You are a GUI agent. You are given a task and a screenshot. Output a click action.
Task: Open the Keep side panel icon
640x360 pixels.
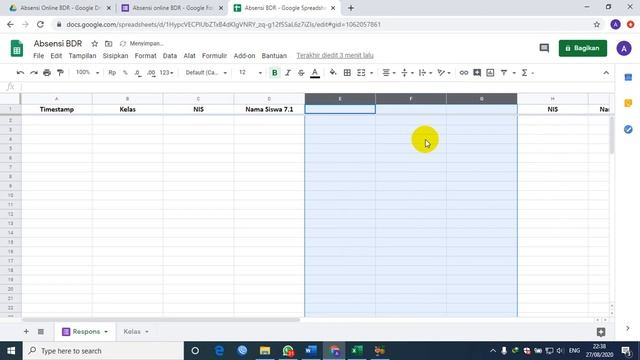coord(628,103)
